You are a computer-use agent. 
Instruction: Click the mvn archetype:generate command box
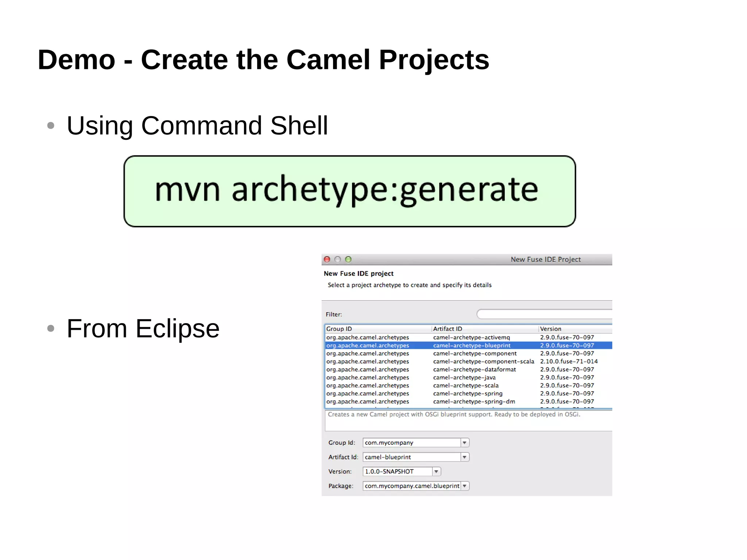click(x=349, y=191)
